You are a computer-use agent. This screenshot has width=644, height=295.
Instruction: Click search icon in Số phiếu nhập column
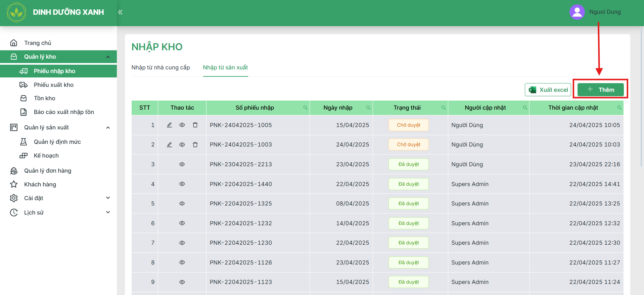click(305, 108)
